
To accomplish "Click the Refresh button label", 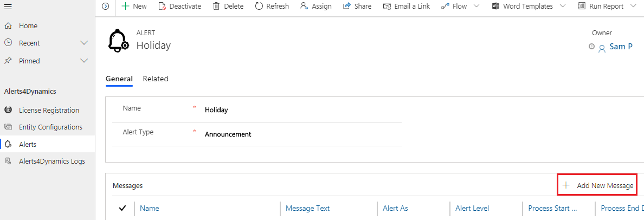I will (x=278, y=6).
